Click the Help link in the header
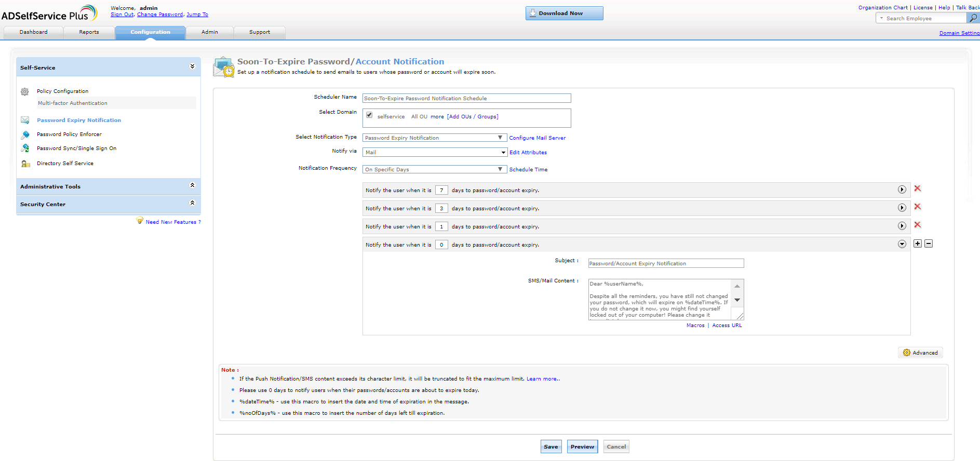Screen dimensions: 980x461 point(944,8)
